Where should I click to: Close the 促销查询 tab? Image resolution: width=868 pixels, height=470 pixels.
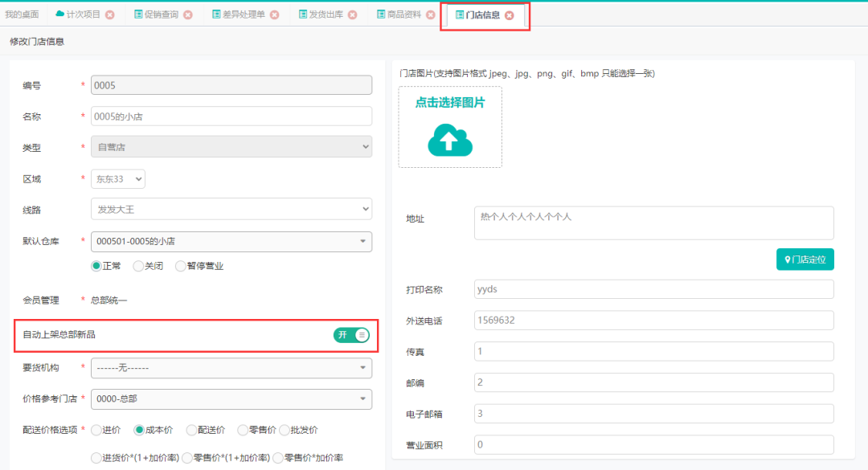tap(188, 14)
